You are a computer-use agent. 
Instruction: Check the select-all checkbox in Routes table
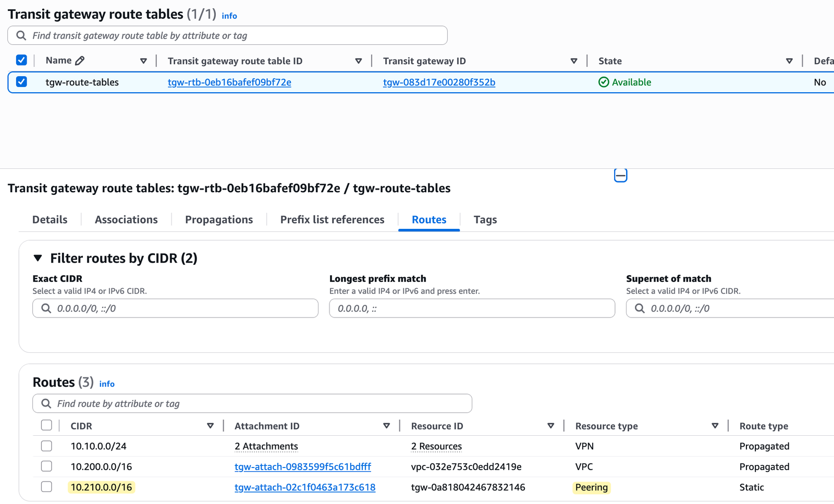(46, 425)
